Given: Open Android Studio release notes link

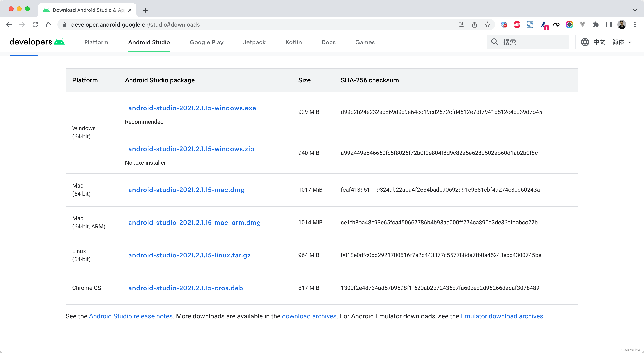Looking at the screenshot, I should 131,316.
